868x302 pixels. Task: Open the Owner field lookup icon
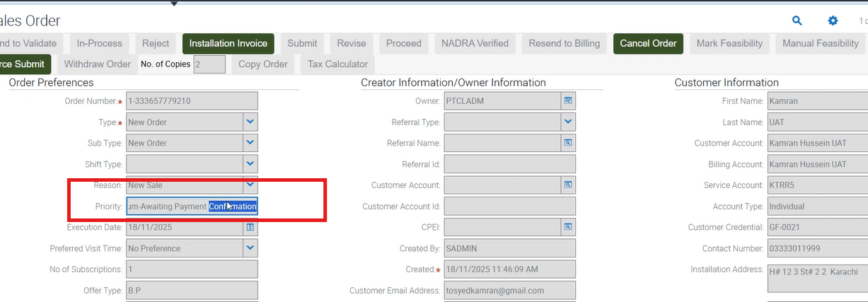(568, 101)
